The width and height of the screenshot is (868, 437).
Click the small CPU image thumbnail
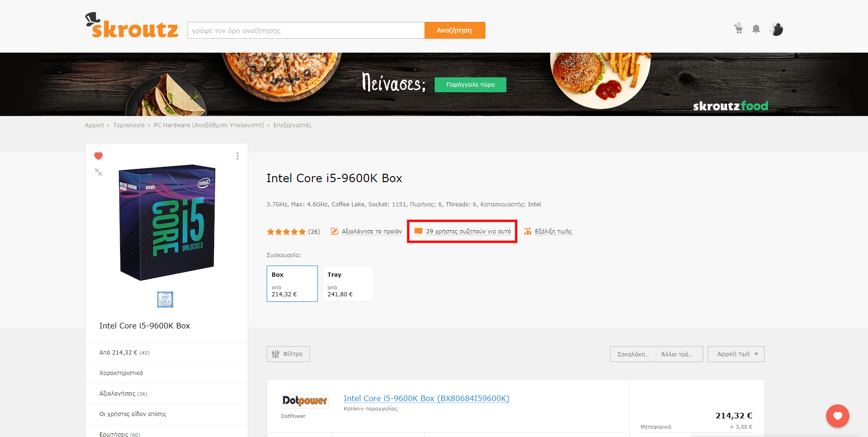[165, 300]
